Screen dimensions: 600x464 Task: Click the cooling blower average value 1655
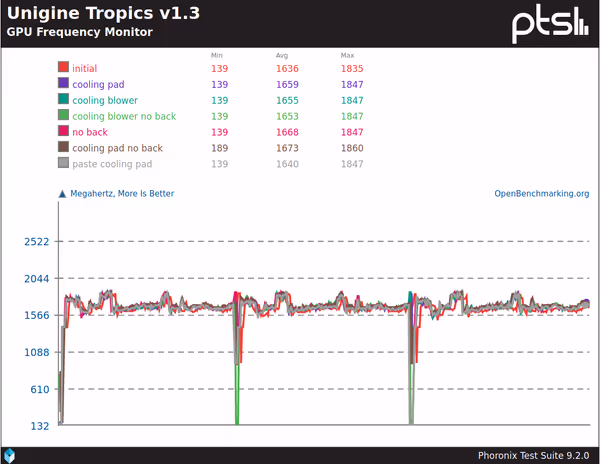[287, 100]
